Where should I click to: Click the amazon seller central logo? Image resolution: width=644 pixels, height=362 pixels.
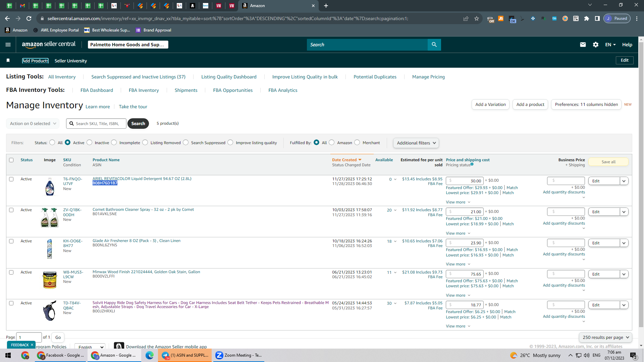click(49, 45)
